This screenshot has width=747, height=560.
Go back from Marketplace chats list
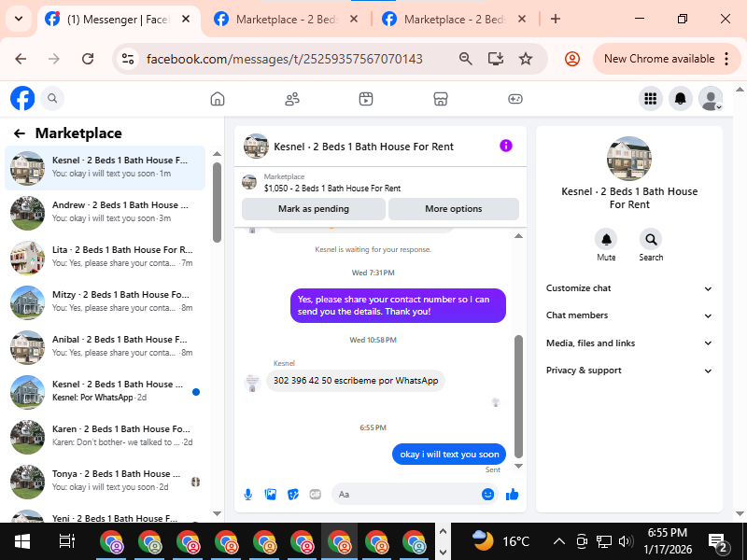tap(19, 133)
